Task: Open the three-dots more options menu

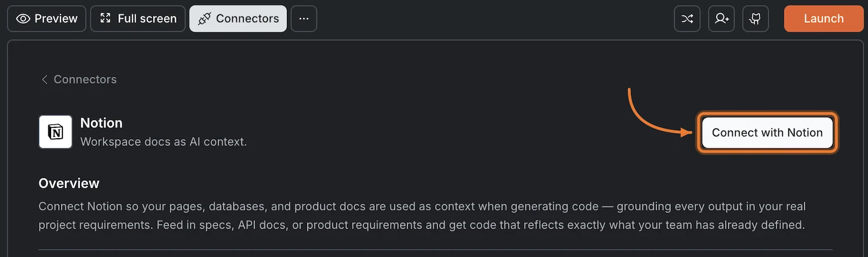Action: (x=304, y=19)
